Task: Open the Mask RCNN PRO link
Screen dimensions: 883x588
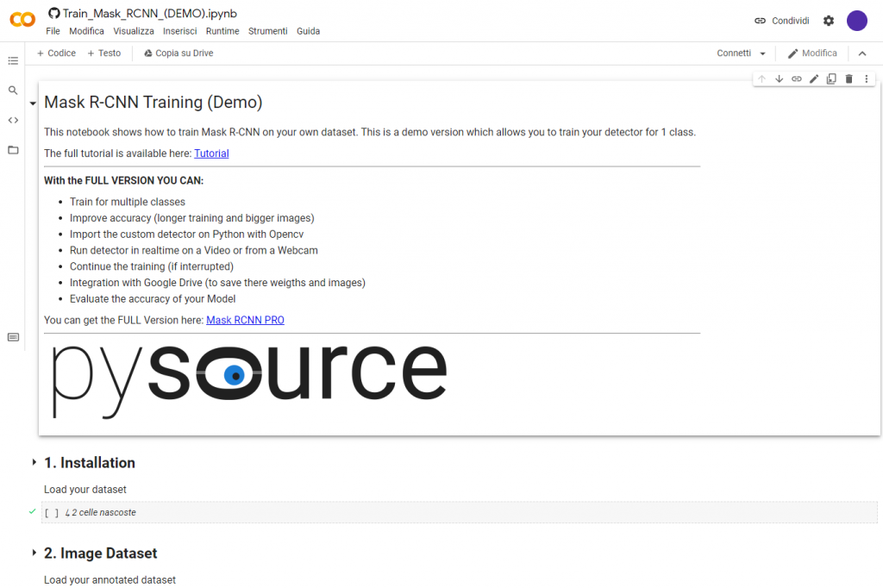Action: [x=245, y=320]
